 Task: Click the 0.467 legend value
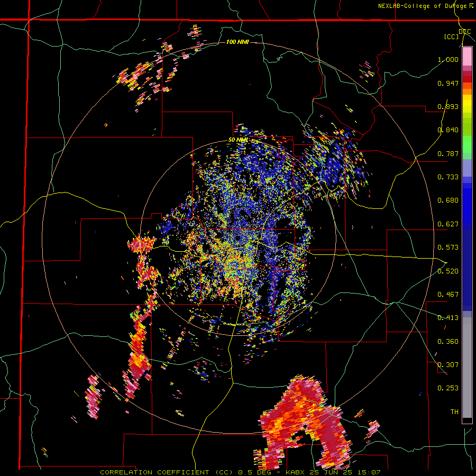[x=448, y=295]
